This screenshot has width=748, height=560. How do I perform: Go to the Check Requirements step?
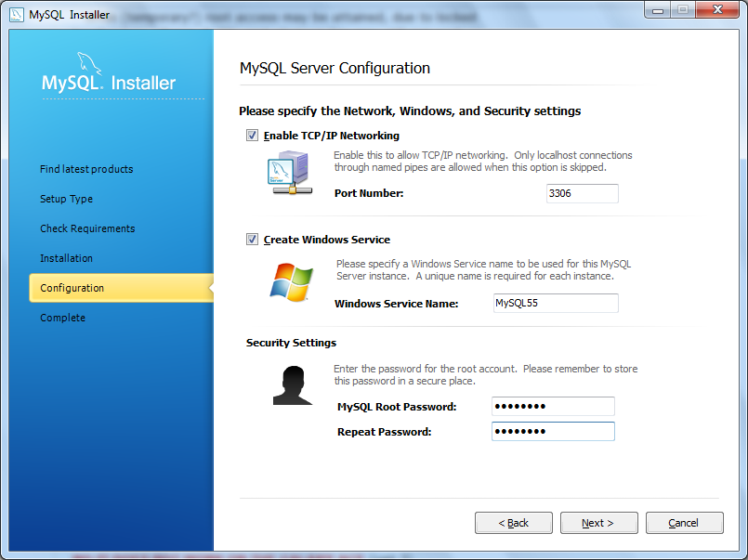click(x=87, y=228)
